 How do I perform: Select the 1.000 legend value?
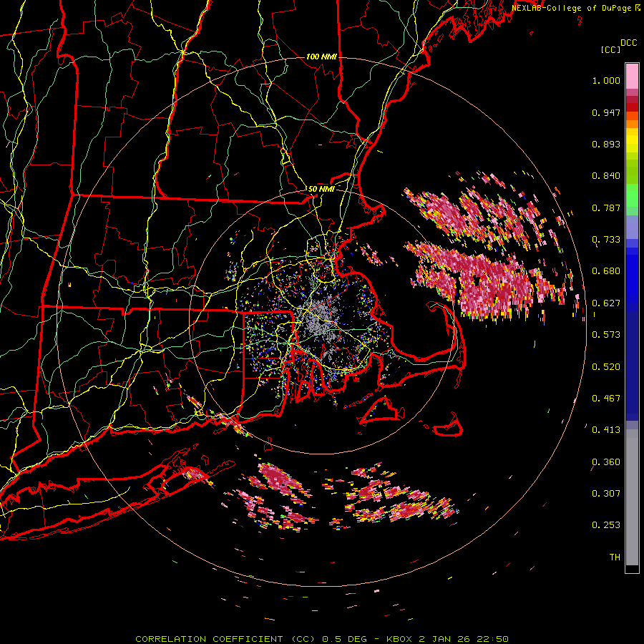[606, 80]
